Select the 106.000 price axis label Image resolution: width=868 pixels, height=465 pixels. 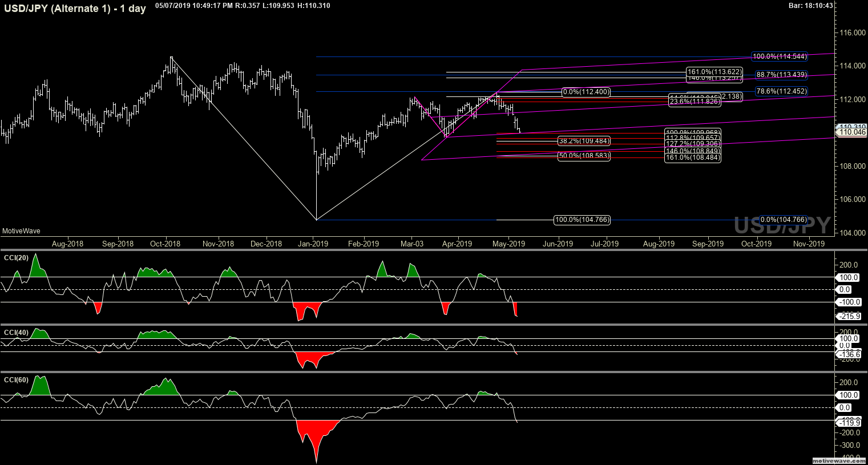click(x=853, y=199)
